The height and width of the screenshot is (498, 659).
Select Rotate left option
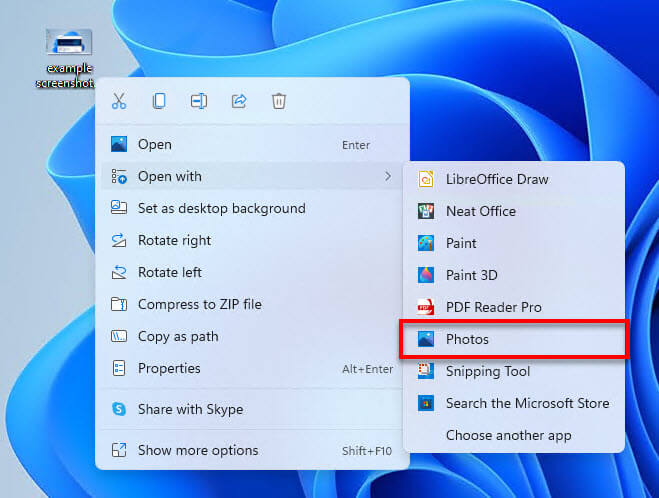tap(252, 272)
